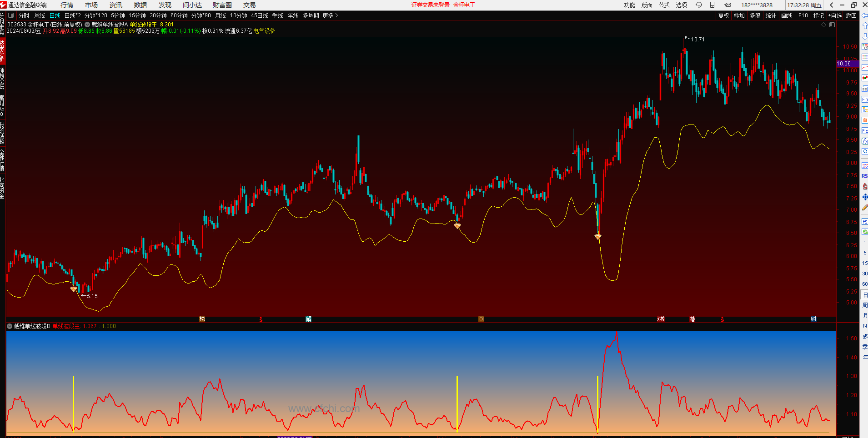868x438 pixels.
Task: Open the candlestick chart sidebar icon
Action: tap(865, 78)
